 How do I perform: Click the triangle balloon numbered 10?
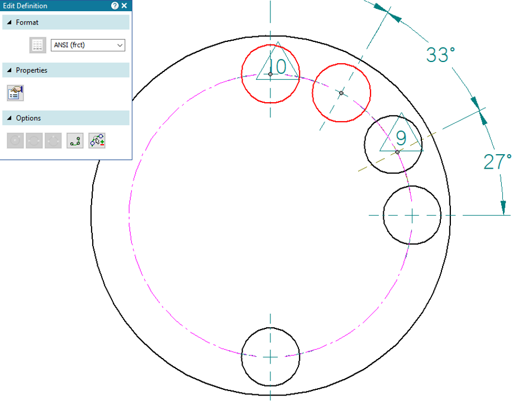tap(278, 65)
